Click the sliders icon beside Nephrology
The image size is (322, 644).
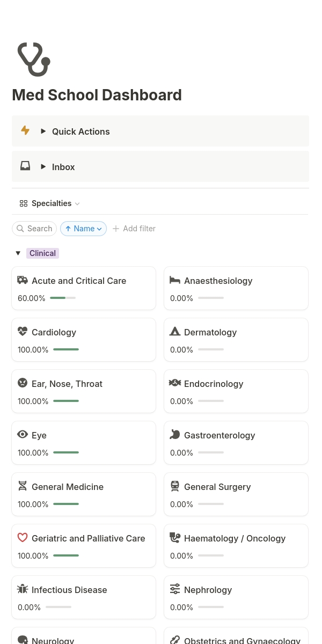175,589
